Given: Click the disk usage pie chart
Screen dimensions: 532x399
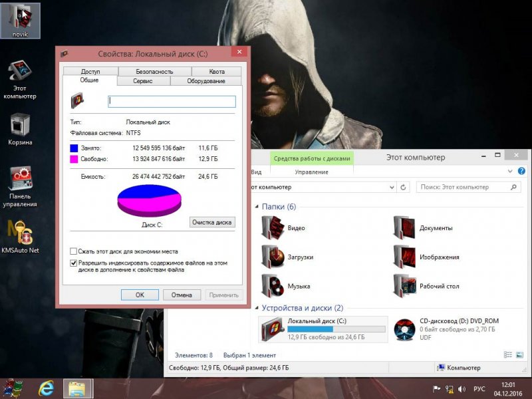Looking at the screenshot, I should [149, 201].
